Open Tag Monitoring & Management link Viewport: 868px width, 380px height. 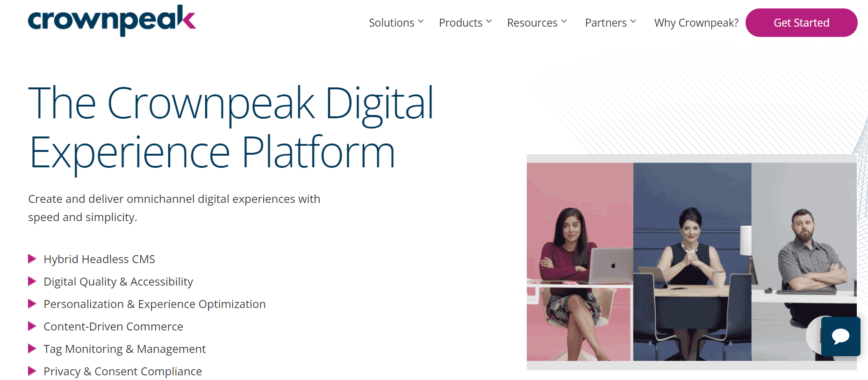tap(124, 349)
